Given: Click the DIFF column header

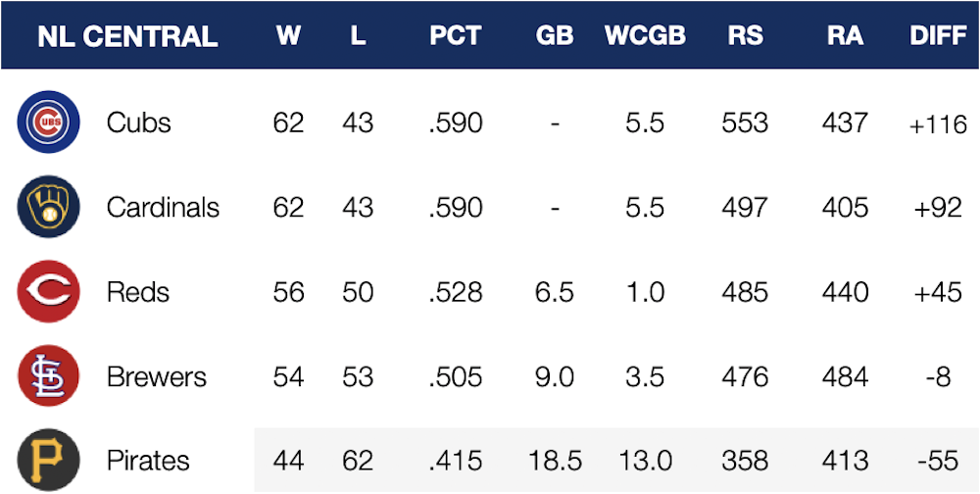Looking at the screenshot, I should coord(938,36).
